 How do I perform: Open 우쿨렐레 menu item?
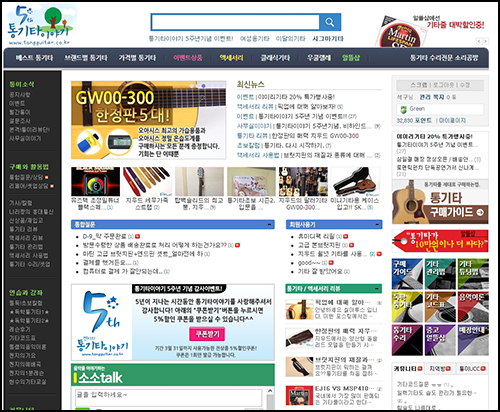pyautogui.click(x=319, y=58)
